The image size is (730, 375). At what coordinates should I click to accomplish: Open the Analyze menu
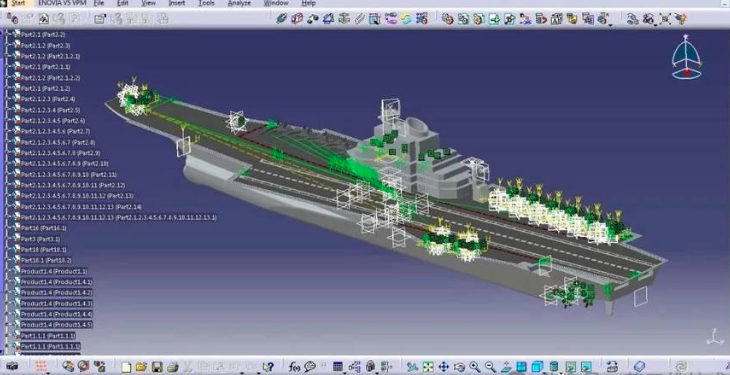tap(239, 3)
